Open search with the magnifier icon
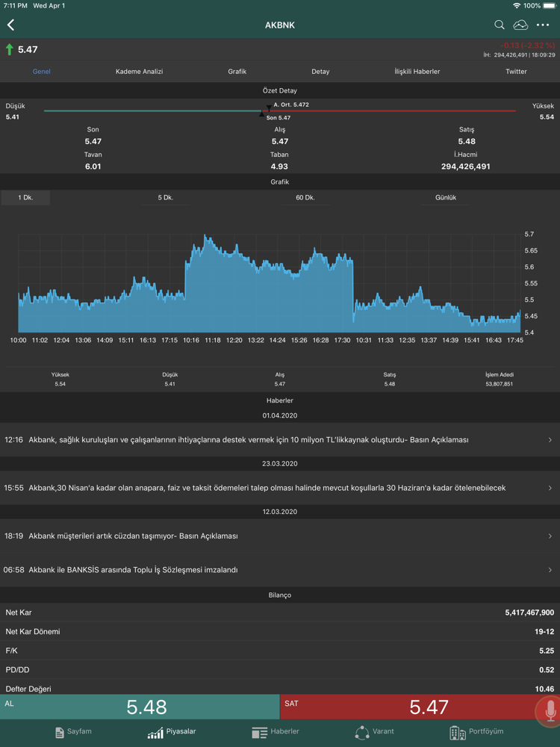 tap(499, 25)
